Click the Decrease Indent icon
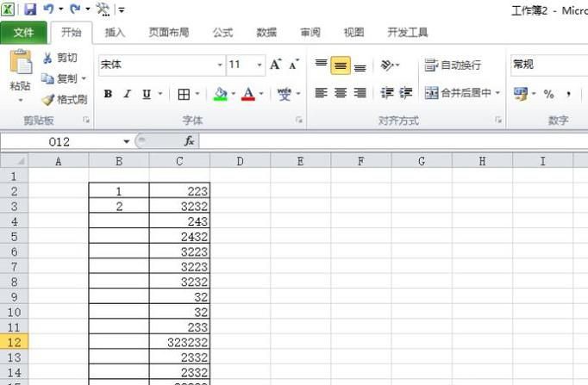 point(386,93)
